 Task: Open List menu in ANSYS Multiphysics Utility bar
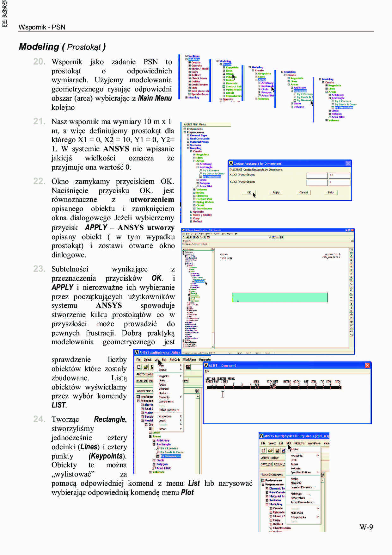click(x=156, y=360)
